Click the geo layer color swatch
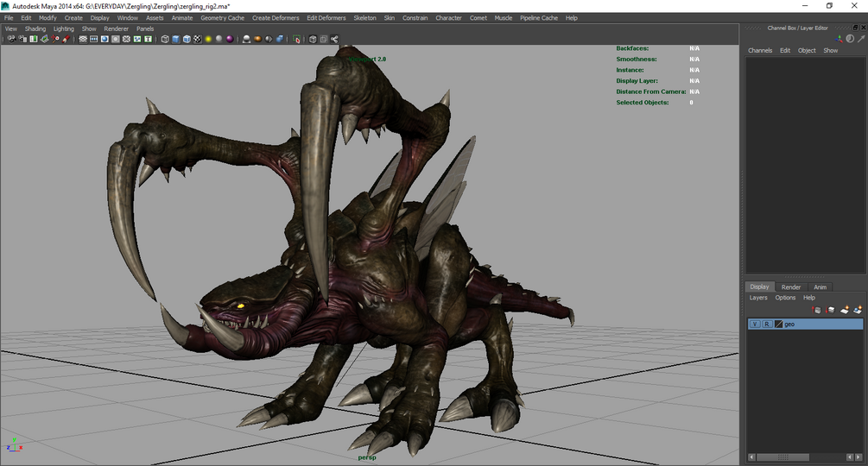The height and width of the screenshot is (466, 868). coord(778,324)
